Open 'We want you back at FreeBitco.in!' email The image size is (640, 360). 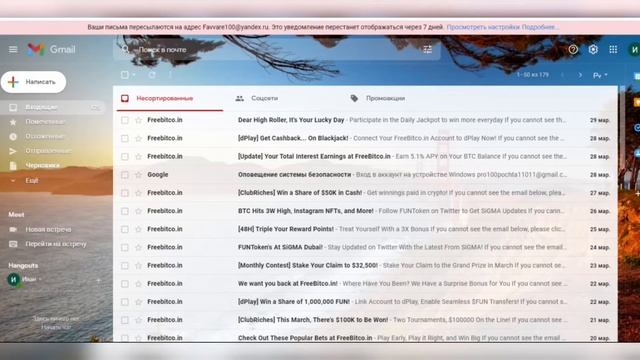(x=365, y=284)
